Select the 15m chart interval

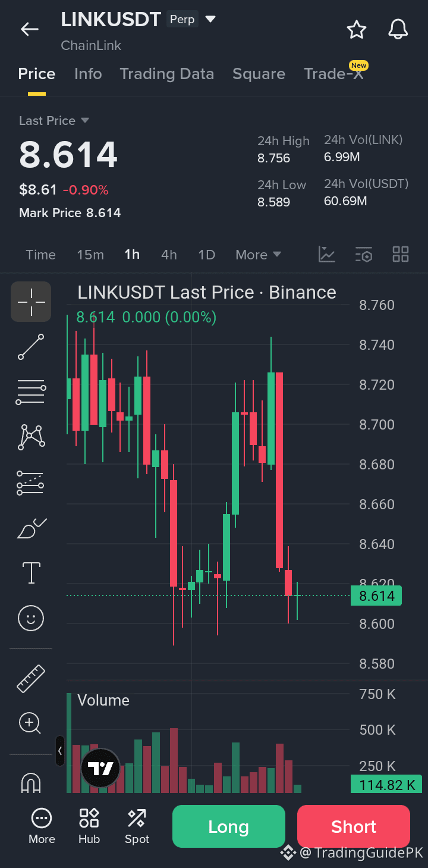[90, 255]
